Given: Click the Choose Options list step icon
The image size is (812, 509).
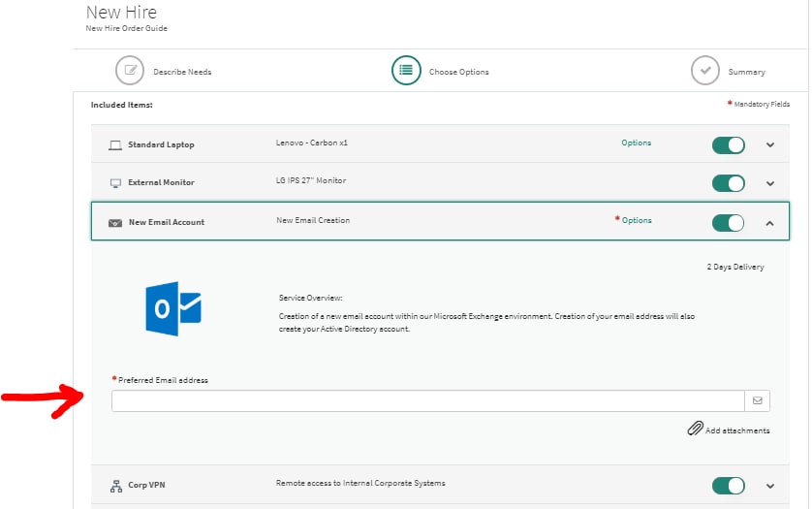Looking at the screenshot, I should pyautogui.click(x=406, y=71).
